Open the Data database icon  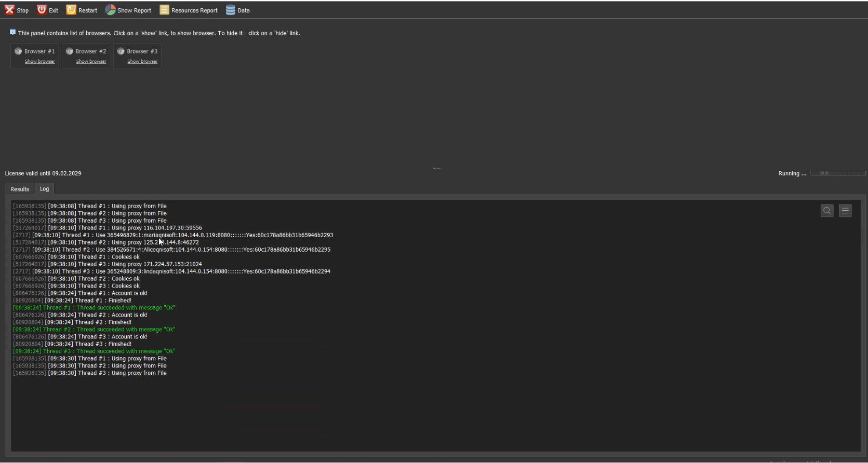coord(231,10)
